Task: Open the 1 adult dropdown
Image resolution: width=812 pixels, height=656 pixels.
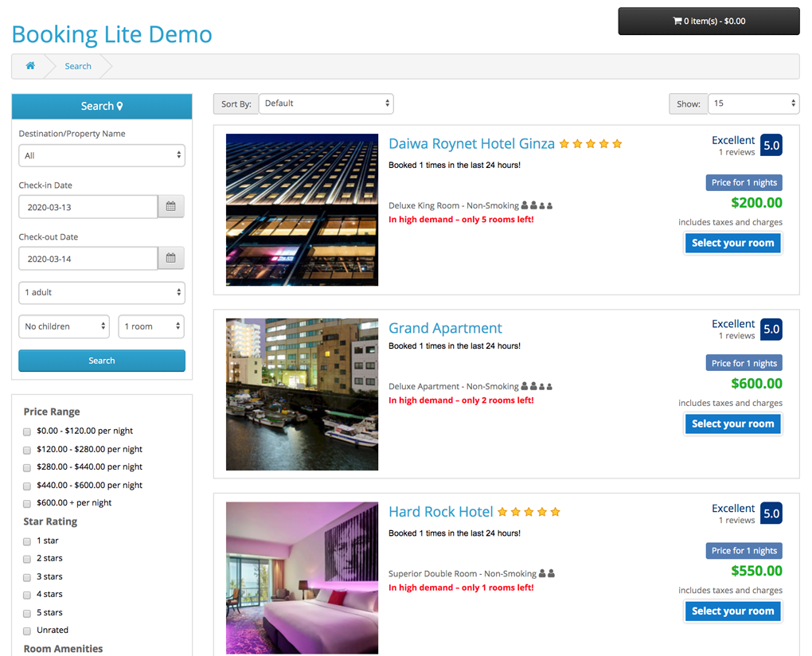Action: click(x=102, y=292)
